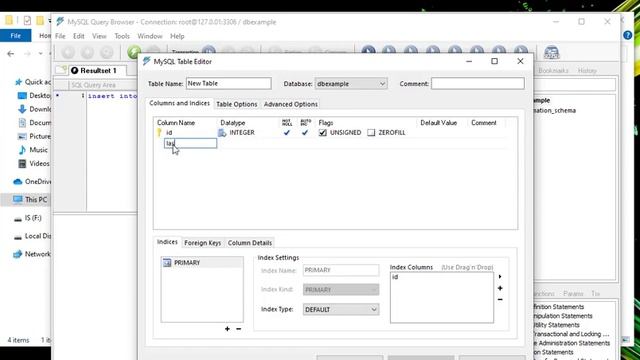Click the OneDrive cloud icon
Viewport: 640px width, 360px height.
click(x=18, y=182)
